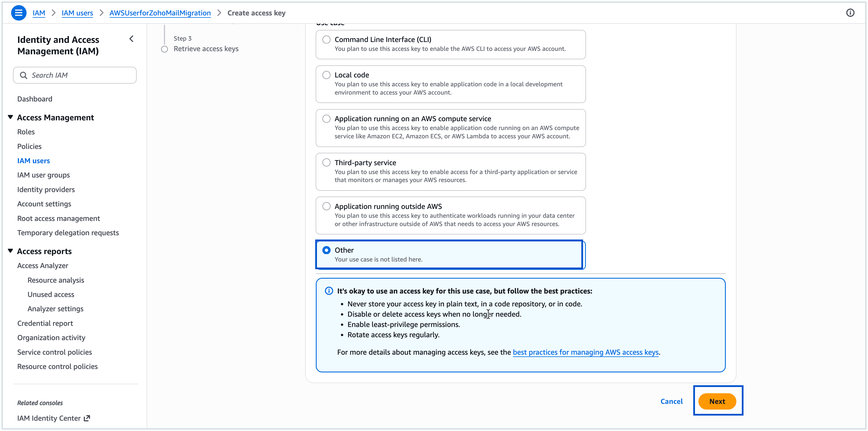Choose Application running outside AWS radio button

point(326,206)
